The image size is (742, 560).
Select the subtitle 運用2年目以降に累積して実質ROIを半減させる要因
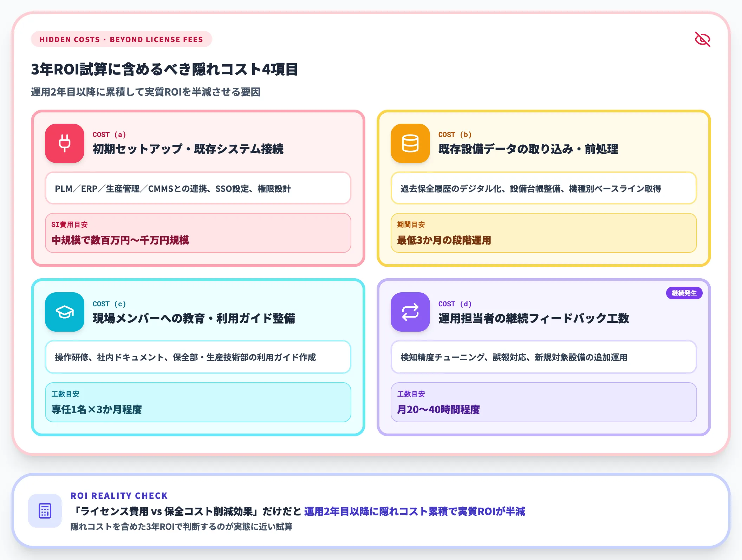point(145,92)
